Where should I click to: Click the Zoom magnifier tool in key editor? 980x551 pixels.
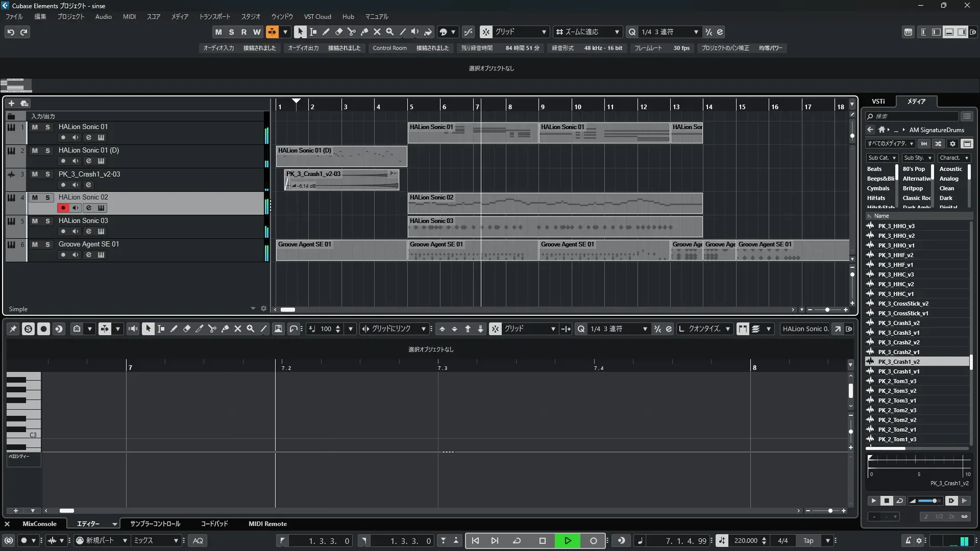pos(250,329)
